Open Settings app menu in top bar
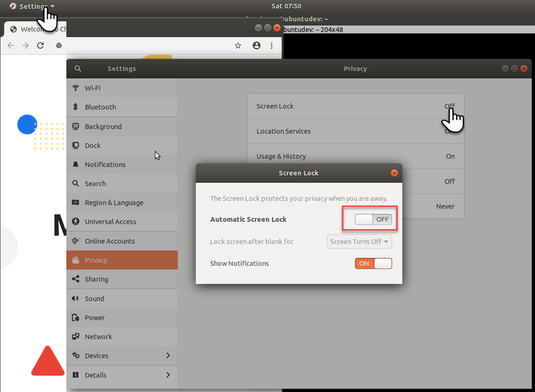 point(32,6)
